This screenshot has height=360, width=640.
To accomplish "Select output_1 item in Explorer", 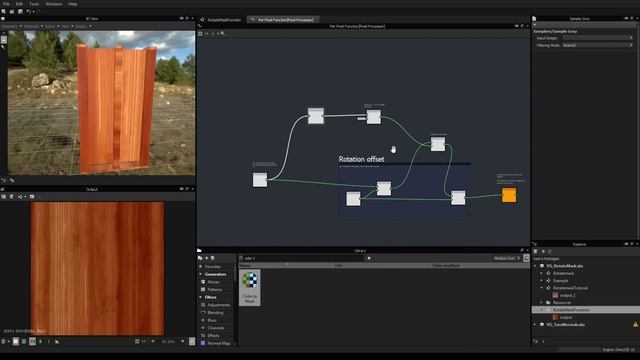I will point(567,295).
